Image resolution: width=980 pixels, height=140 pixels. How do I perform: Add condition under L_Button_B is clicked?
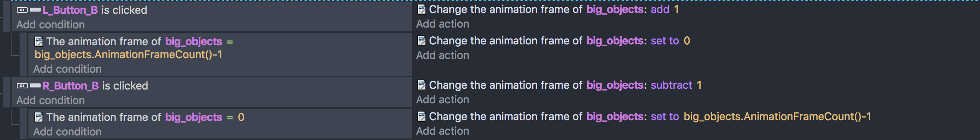click(x=51, y=24)
